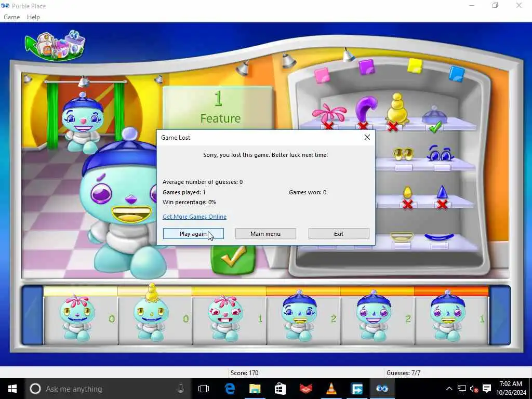Select the blue cap feature with checkmark

[434, 115]
